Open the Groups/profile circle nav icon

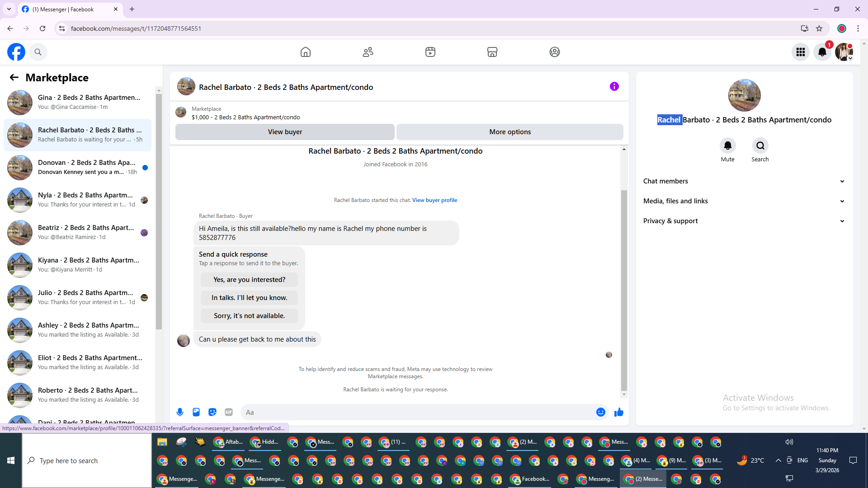point(555,52)
